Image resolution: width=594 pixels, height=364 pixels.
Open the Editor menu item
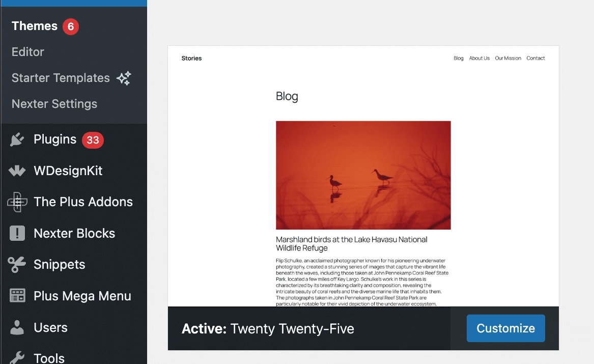(27, 52)
